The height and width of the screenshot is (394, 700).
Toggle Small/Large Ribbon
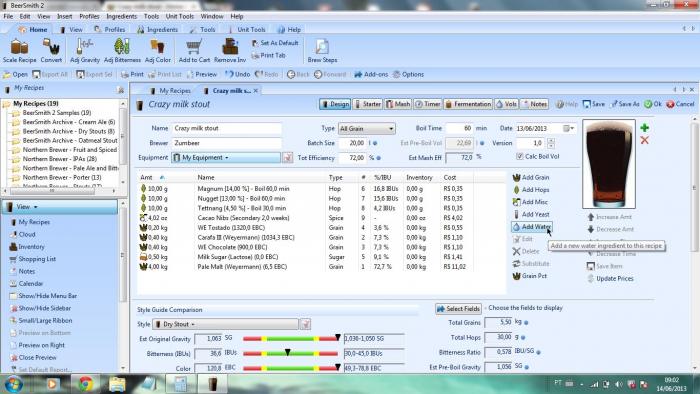click(41, 320)
